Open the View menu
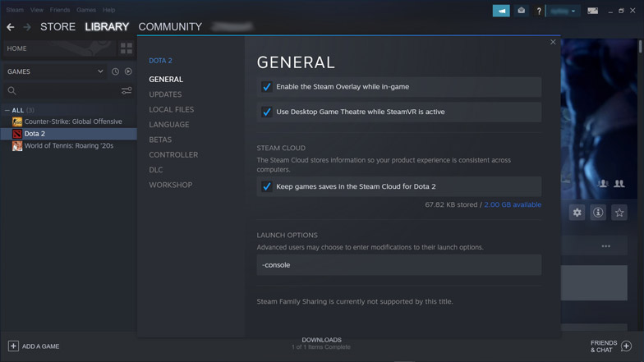 (x=36, y=10)
